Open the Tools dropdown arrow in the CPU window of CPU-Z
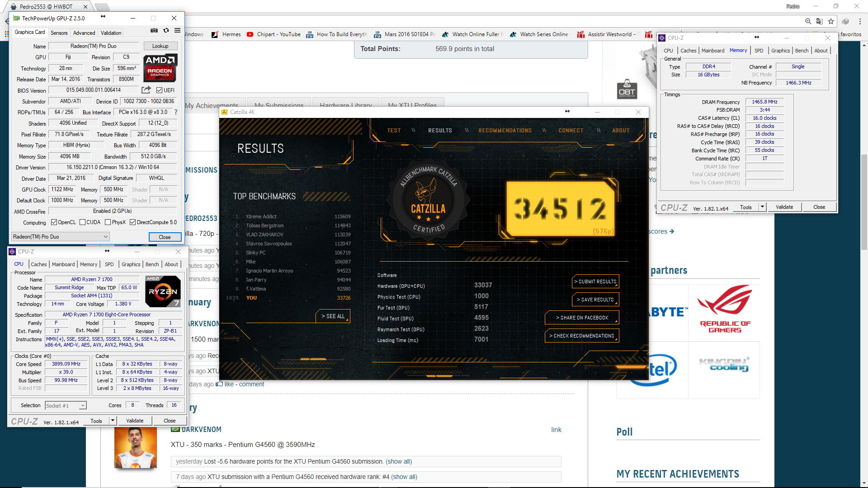Viewport: 868px width, 488px height. (x=113, y=421)
